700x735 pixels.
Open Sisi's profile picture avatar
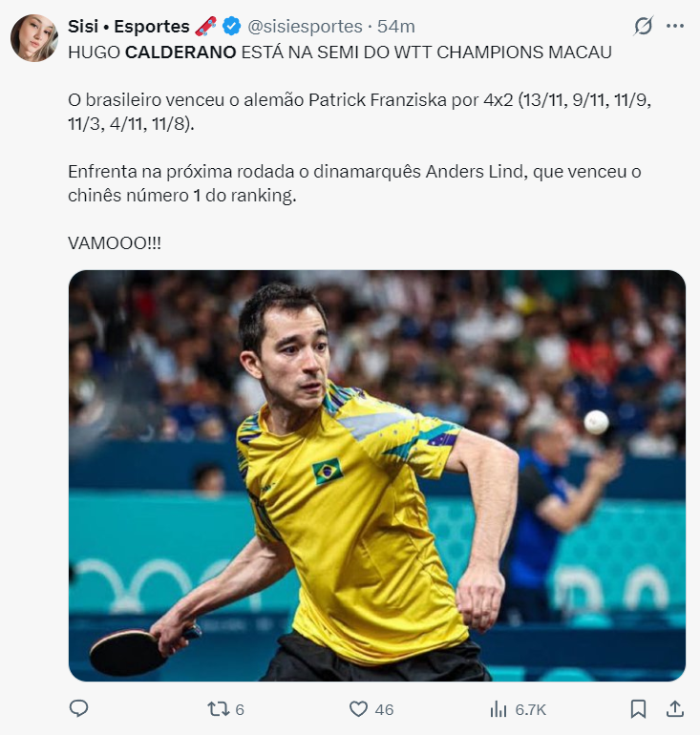coord(33,37)
